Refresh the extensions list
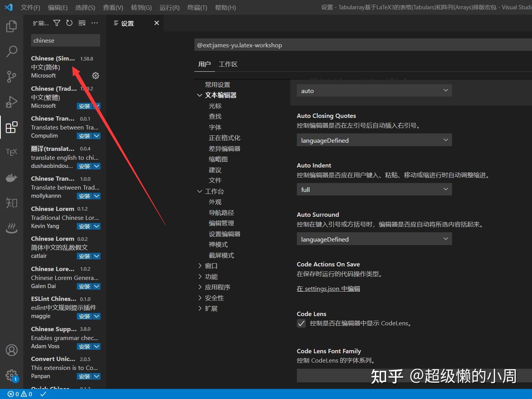Image resolution: width=532 pixels, height=399 pixels. tap(69, 23)
